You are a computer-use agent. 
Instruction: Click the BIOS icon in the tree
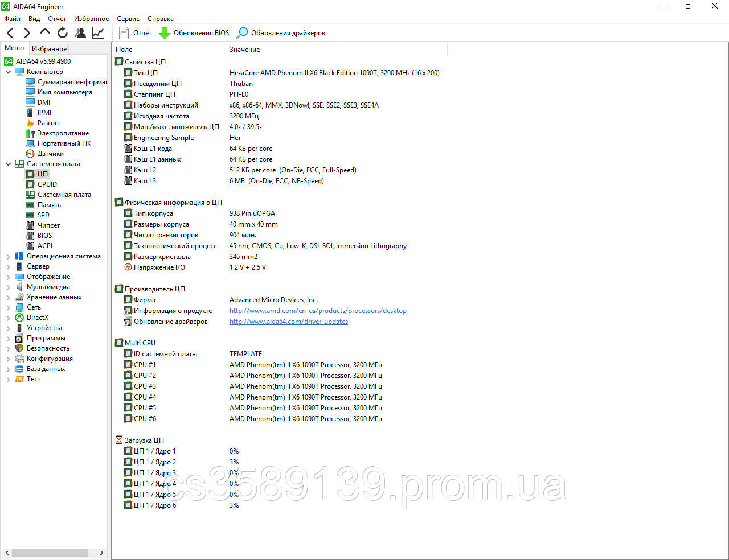tap(30, 236)
